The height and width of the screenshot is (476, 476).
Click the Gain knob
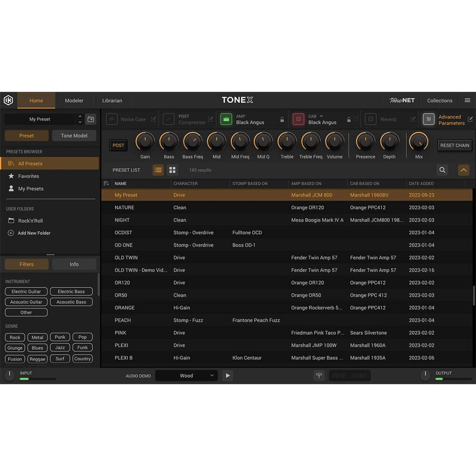pos(145,142)
